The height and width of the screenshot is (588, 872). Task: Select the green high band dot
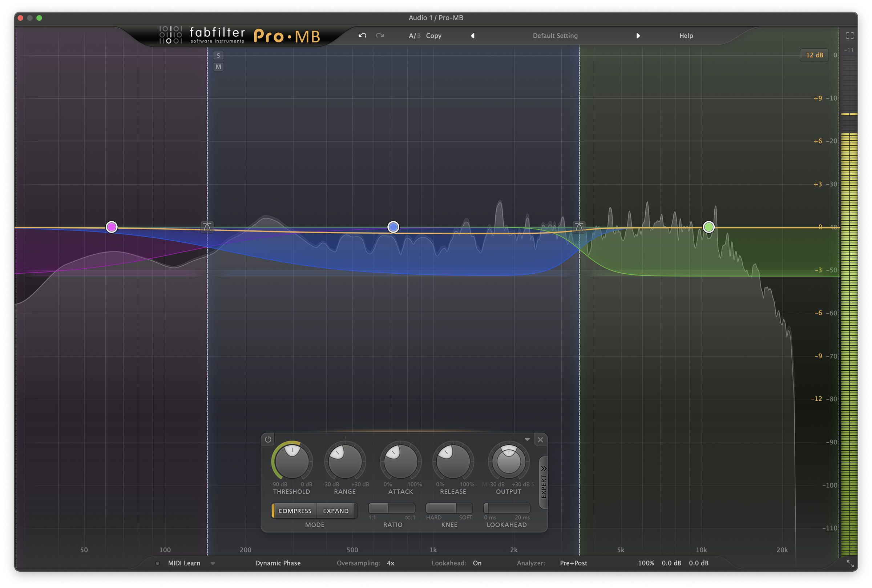pos(708,227)
